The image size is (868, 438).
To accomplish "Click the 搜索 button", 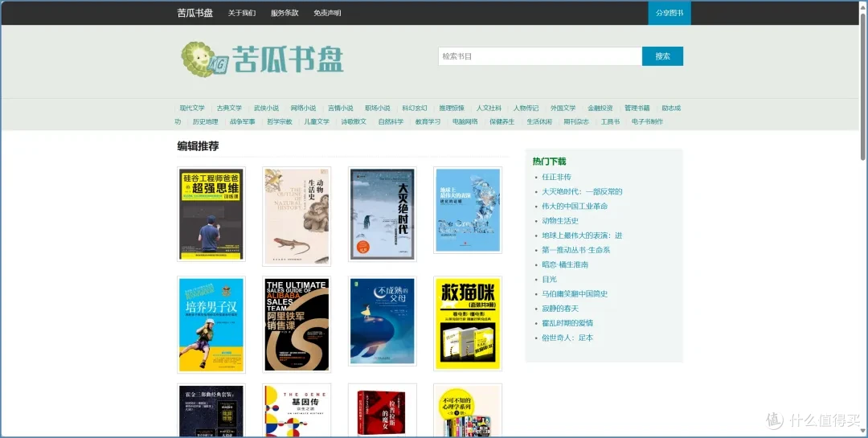I will click(x=662, y=56).
